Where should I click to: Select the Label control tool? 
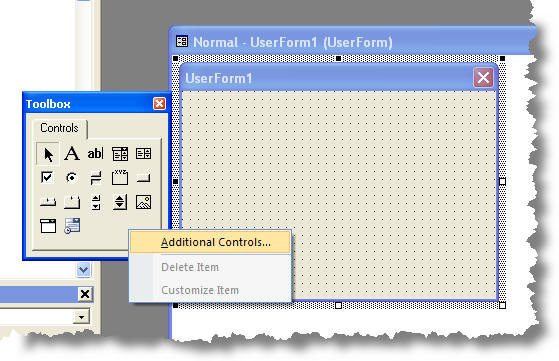click(x=72, y=154)
